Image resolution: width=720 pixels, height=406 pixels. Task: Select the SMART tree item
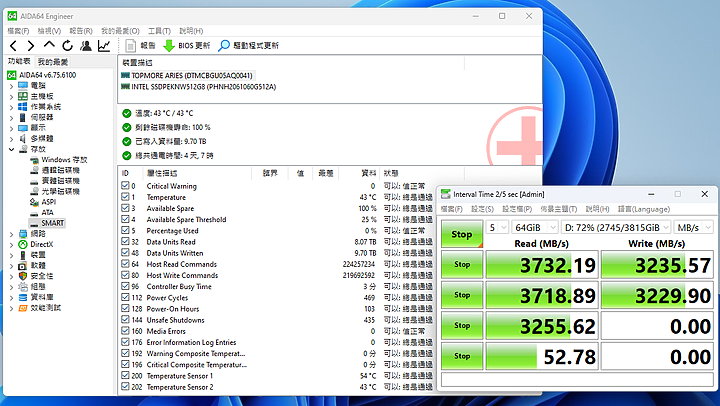pos(47,223)
